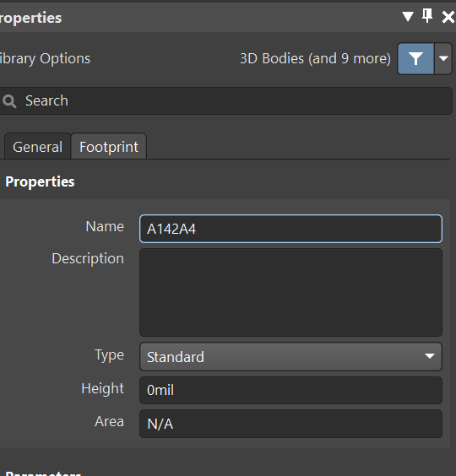Click the selection filter funnel icon

tap(415, 58)
